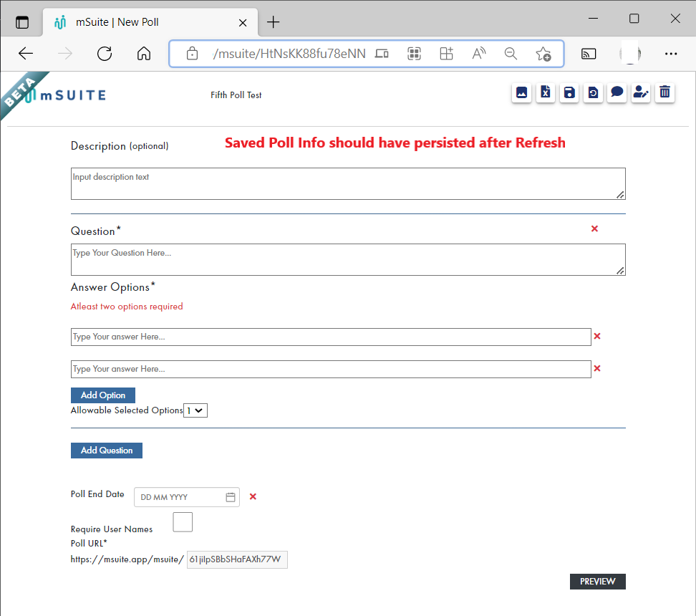Open the poll comments icon
Screen dimensions: 696x616
click(x=617, y=92)
